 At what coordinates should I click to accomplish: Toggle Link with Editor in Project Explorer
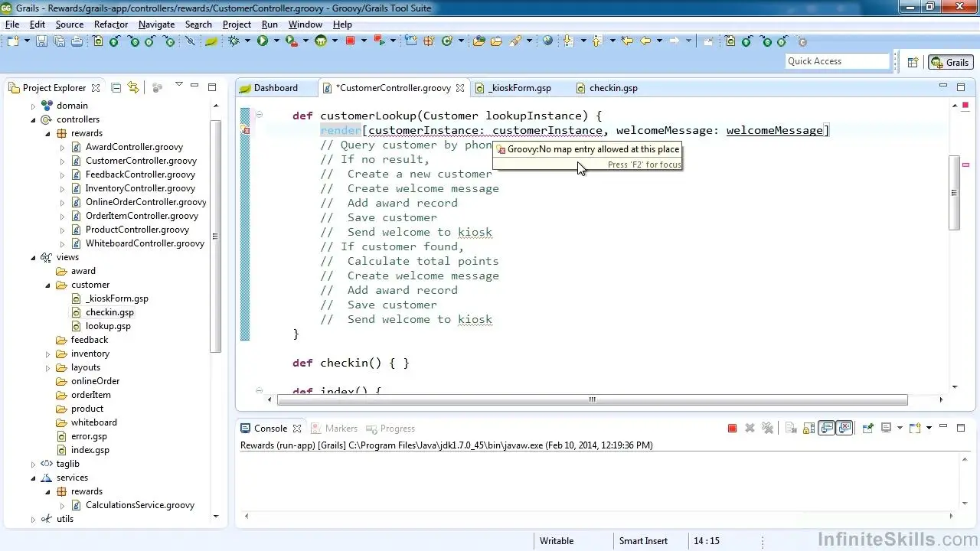point(133,88)
